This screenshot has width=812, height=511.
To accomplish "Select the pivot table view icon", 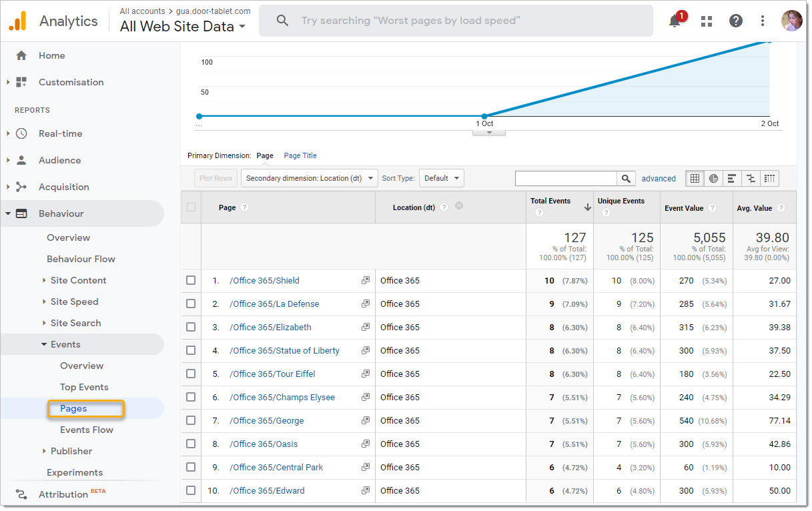I will coord(769,179).
